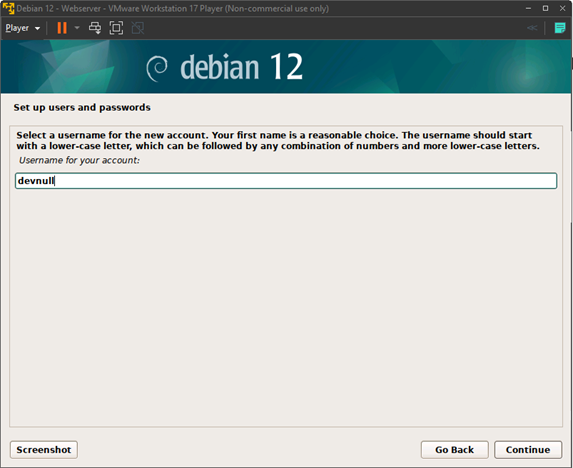Open the VMware notes icon

[559, 28]
